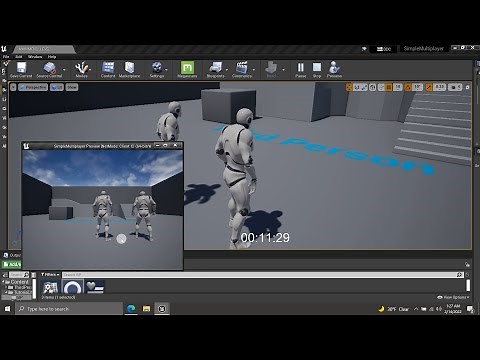Change the grid snap value
The height and width of the screenshot is (360, 480).
(x=398, y=87)
